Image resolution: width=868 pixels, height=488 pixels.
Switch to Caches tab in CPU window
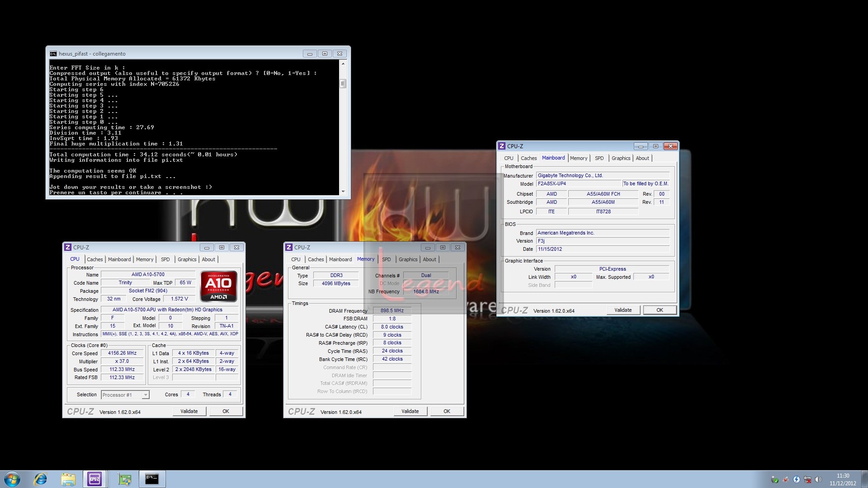[x=95, y=259]
